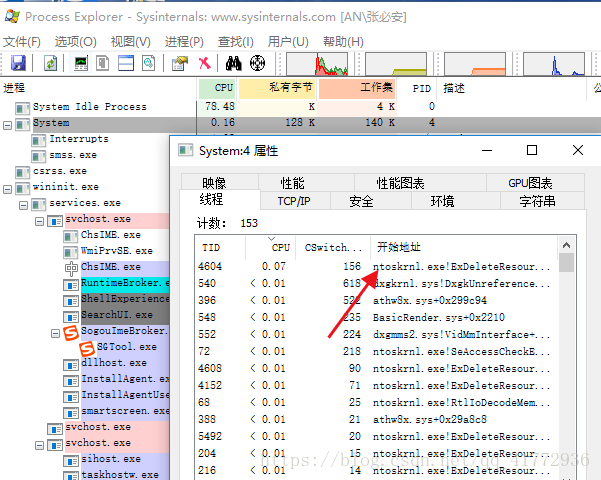Collapse the wininit.exe tree node
This screenshot has height=480, width=601.
click(x=7, y=189)
